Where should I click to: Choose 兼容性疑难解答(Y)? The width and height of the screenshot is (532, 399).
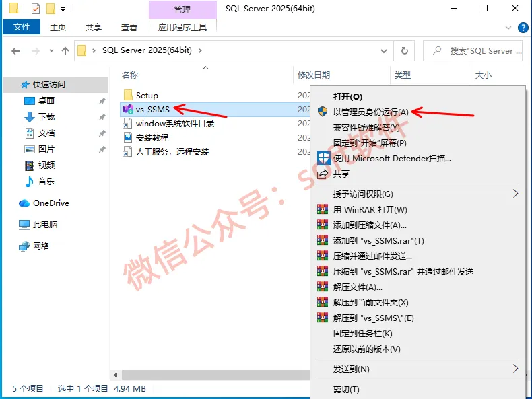click(x=366, y=127)
